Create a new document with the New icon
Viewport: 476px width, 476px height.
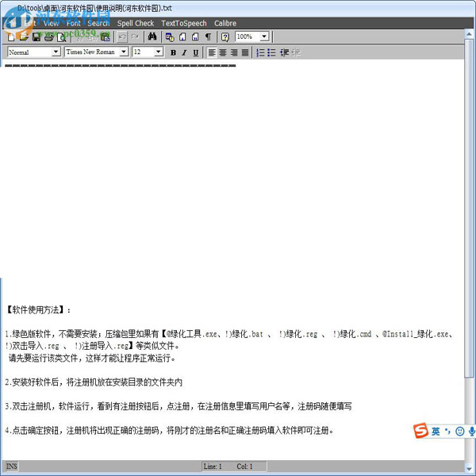(11, 37)
